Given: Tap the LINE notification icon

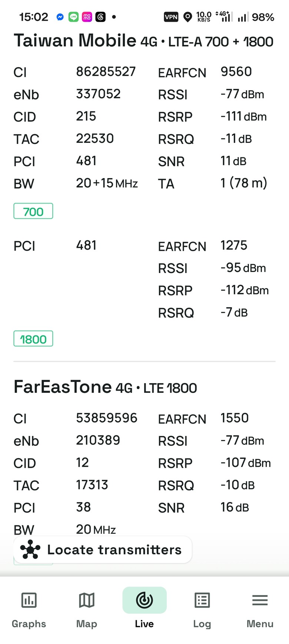Looking at the screenshot, I should coord(73,17).
